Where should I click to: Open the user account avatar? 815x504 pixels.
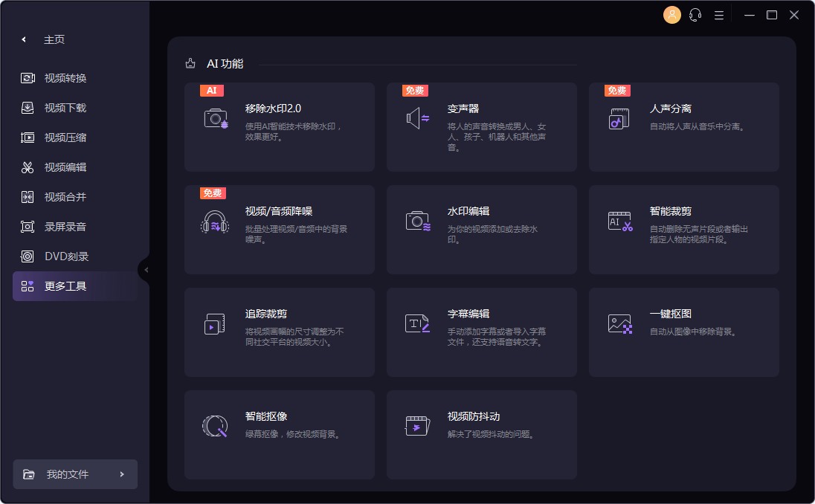(671, 14)
